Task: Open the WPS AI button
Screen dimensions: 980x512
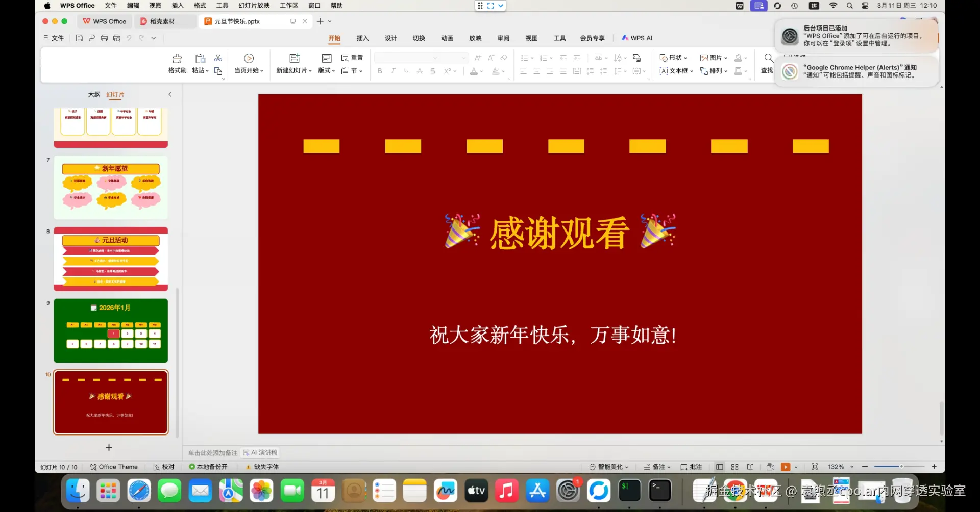Action: click(637, 38)
